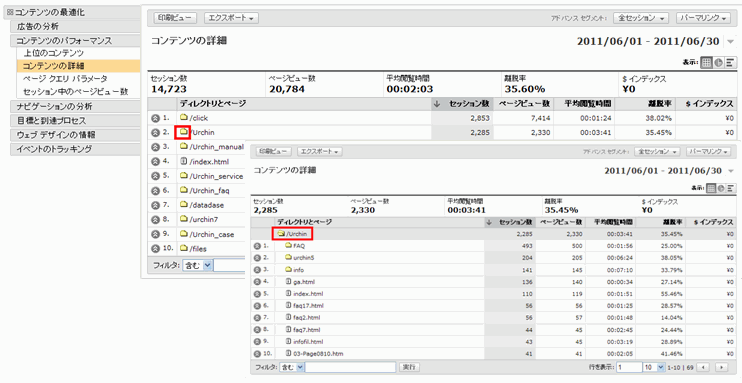
Task: Select pie chart view icon in back report
Action: [718, 63]
